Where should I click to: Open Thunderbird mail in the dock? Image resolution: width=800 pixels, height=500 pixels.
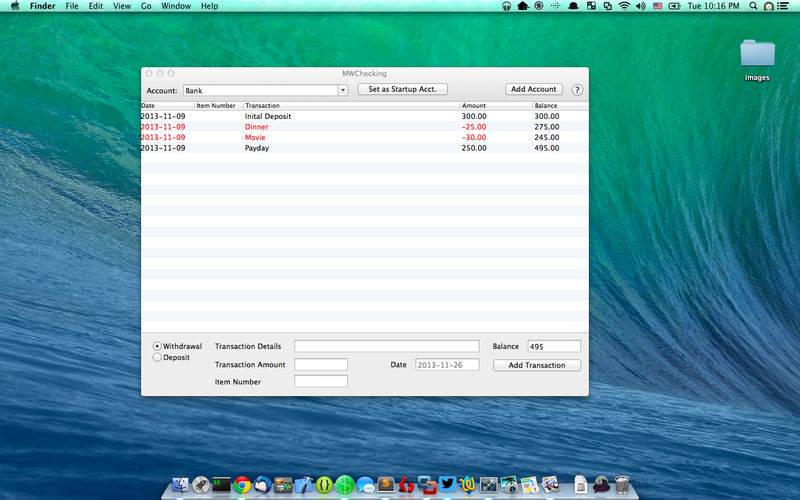pyautogui.click(x=263, y=485)
